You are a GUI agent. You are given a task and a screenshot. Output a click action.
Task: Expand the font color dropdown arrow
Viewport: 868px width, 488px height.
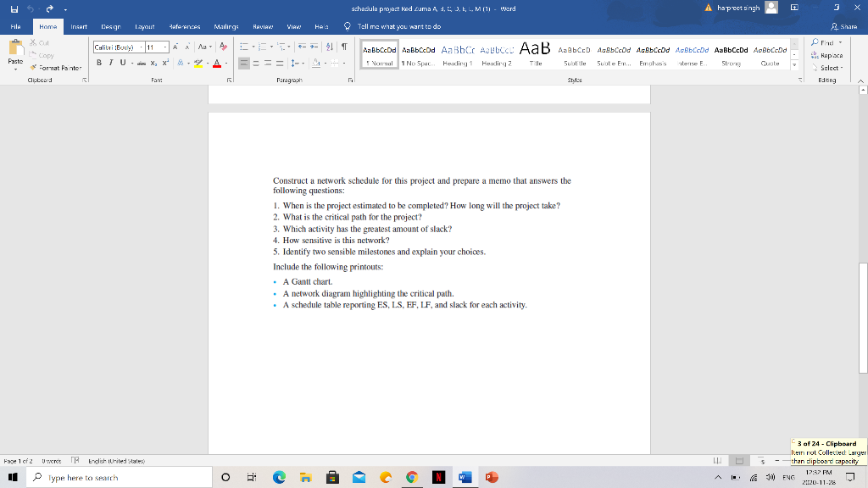[x=225, y=62]
